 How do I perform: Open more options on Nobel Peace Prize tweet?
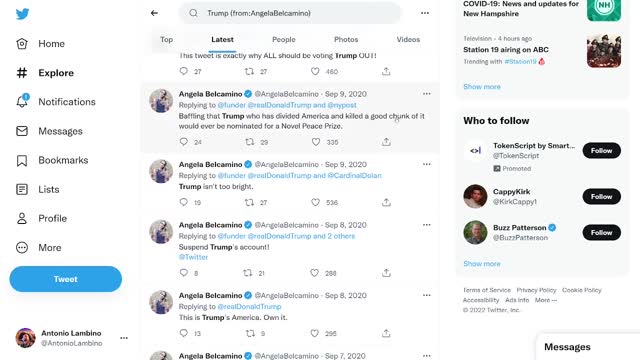[x=427, y=94]
